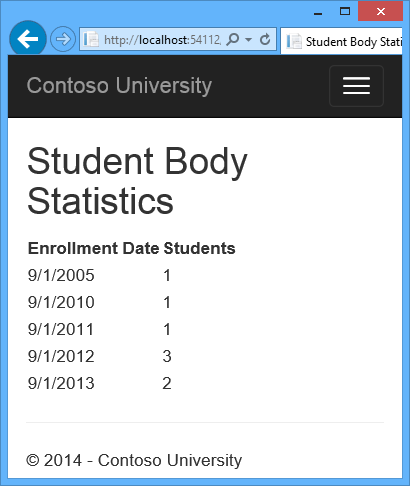Select the Student Body Statistics browser tab
The width and height of the screenshot is (410, 486).
[x=341, y=41]
